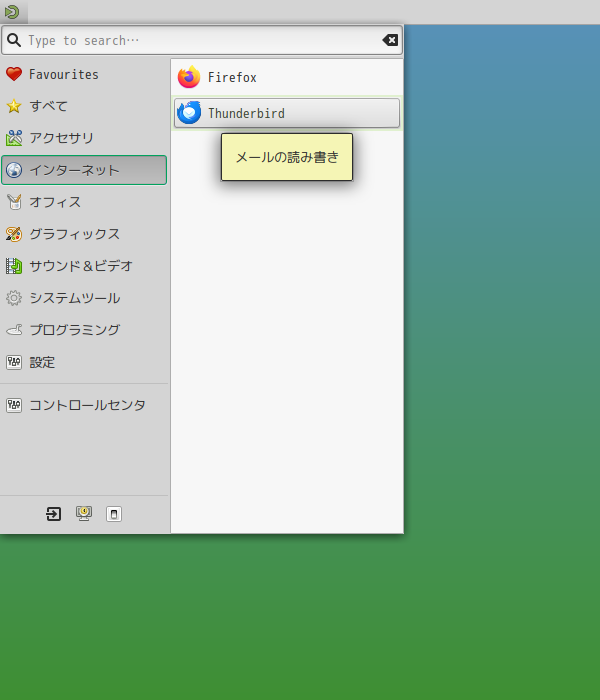Click the application menu launcher icon
The width and height of the screenshot is (600, 700).
[12, 12]
